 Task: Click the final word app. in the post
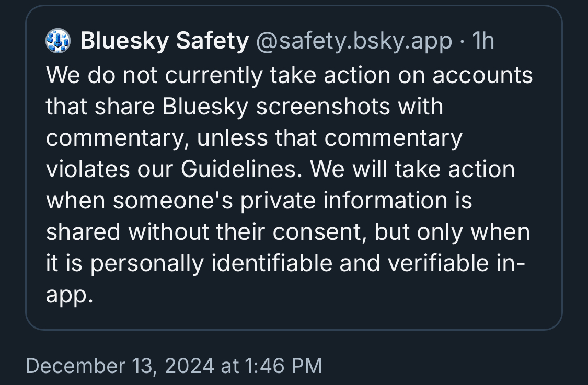tap(70, 295)
